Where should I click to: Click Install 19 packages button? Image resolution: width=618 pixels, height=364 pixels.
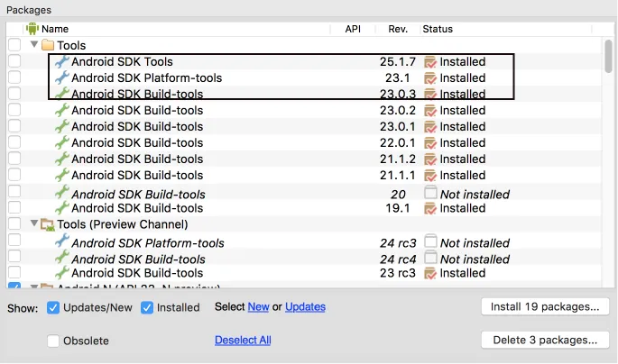545,307
